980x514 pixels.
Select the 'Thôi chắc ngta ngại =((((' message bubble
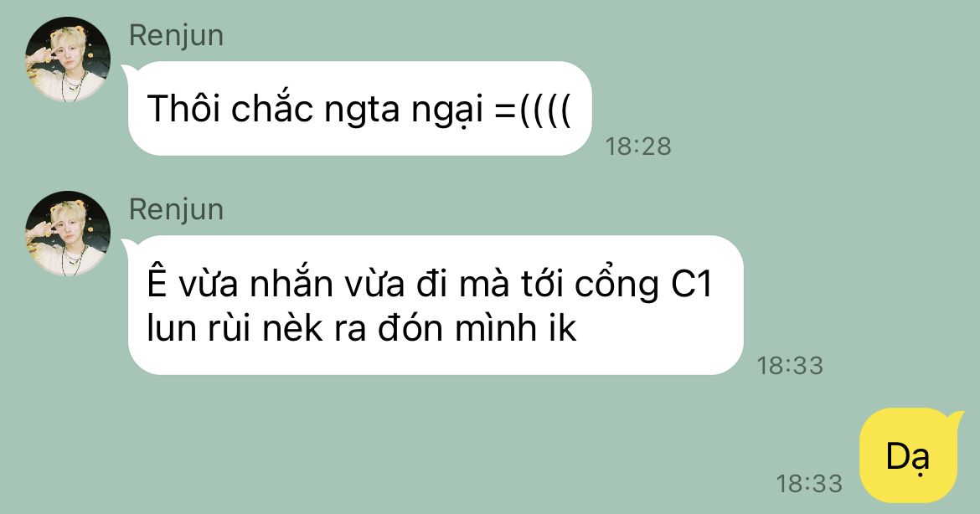(x=359, y=109)
